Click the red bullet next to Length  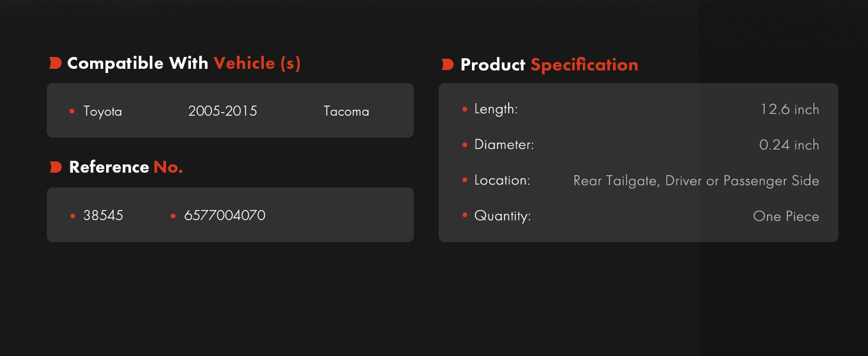click(x=465, y=109)
